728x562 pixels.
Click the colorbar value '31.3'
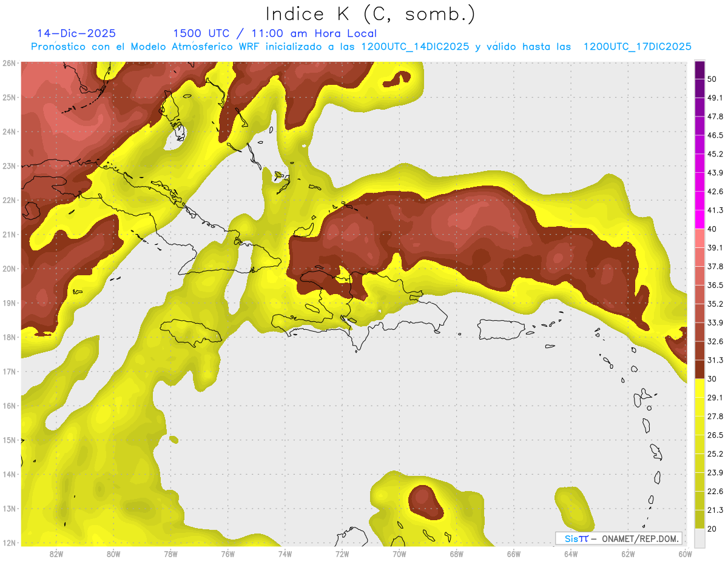[715, 360]
